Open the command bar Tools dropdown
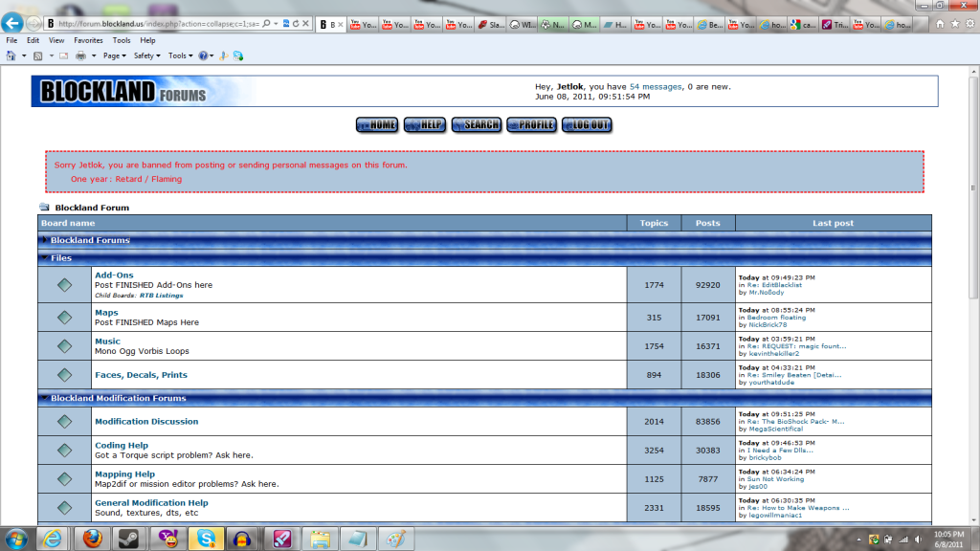 [x=181, y=55]
